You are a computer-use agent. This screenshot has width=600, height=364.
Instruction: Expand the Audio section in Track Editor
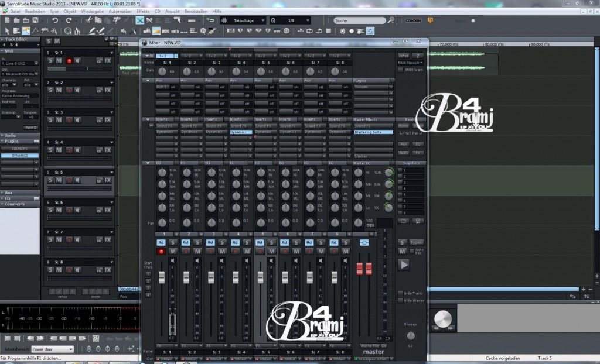click(11, 135)
